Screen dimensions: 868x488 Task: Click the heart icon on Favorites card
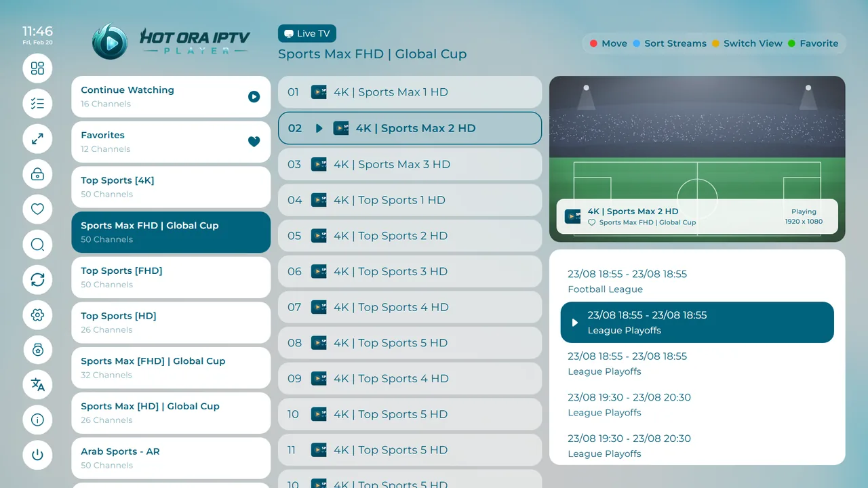click(x=254, y=142)
